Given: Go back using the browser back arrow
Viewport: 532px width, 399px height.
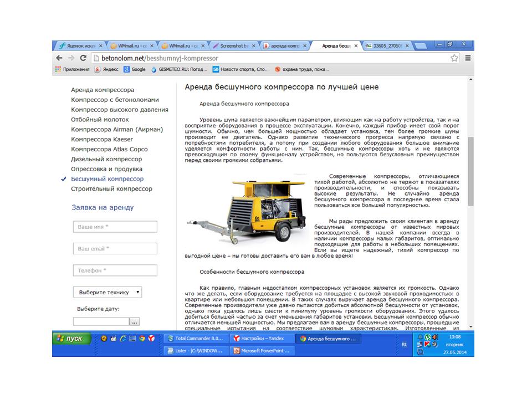Looking at the screenshot, I should [x=59, y=58].
